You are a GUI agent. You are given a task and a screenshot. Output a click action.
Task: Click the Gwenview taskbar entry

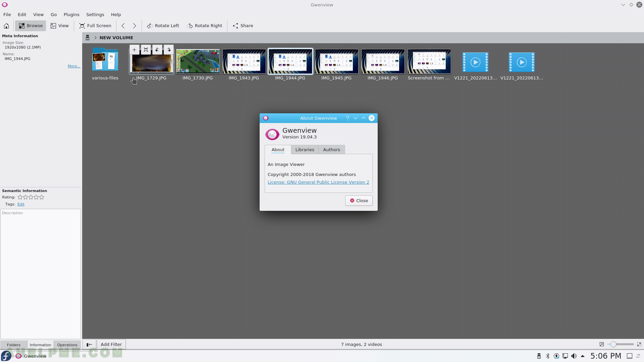pos(31,356)
